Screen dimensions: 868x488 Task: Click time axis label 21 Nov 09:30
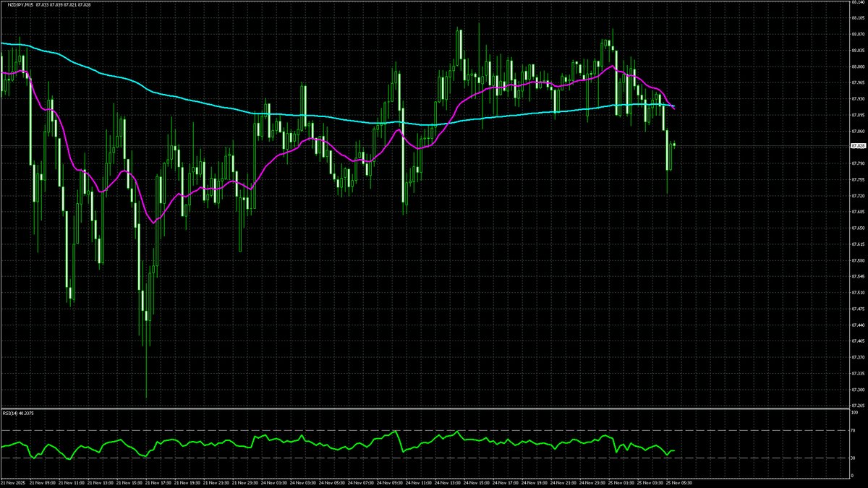click(44, 483)
